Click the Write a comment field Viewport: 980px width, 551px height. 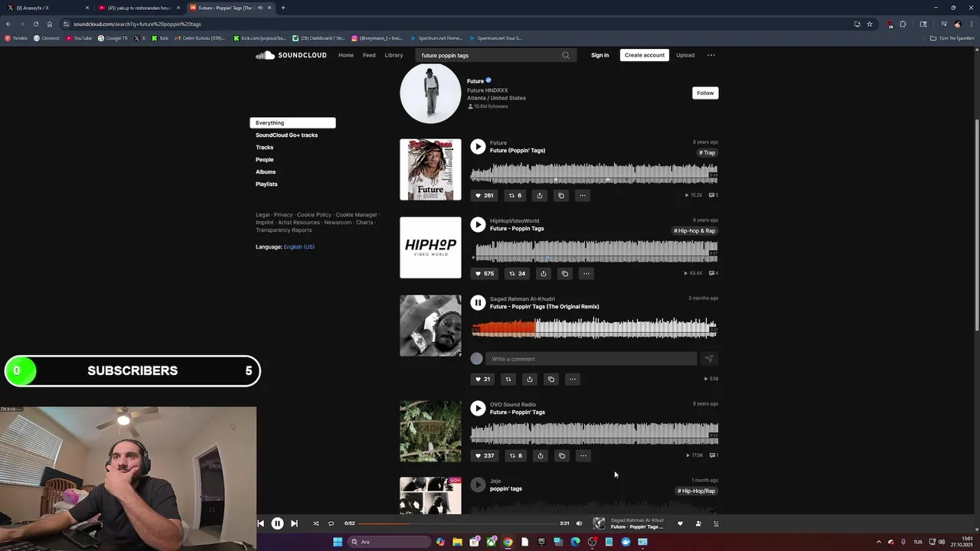point(591,359)
